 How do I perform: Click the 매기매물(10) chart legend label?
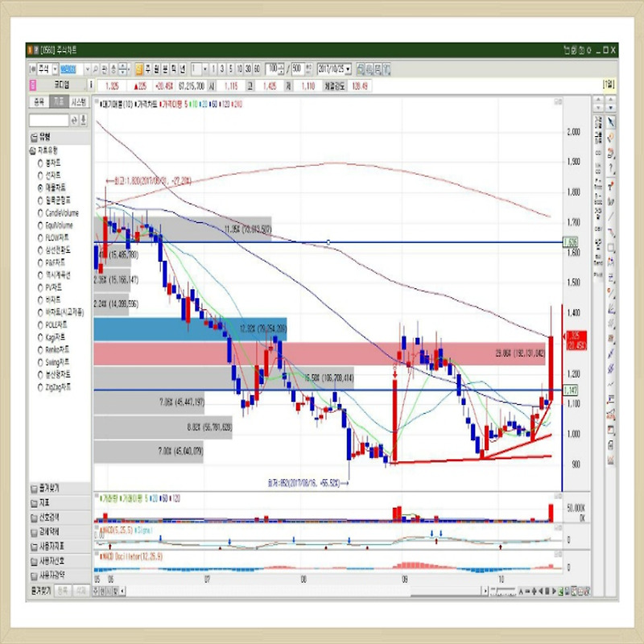click(117, 105)
